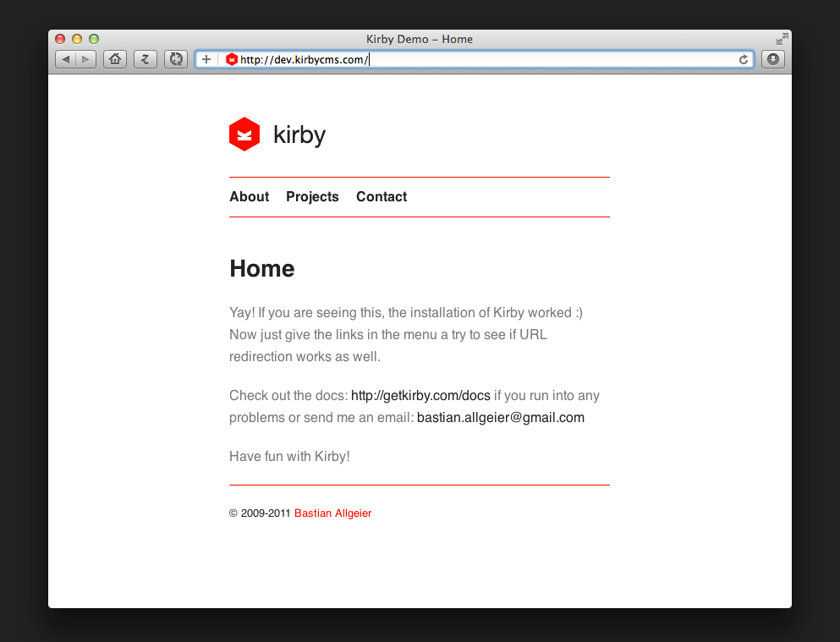Click the circular arrows sync toolbar button

coord(176,59)
